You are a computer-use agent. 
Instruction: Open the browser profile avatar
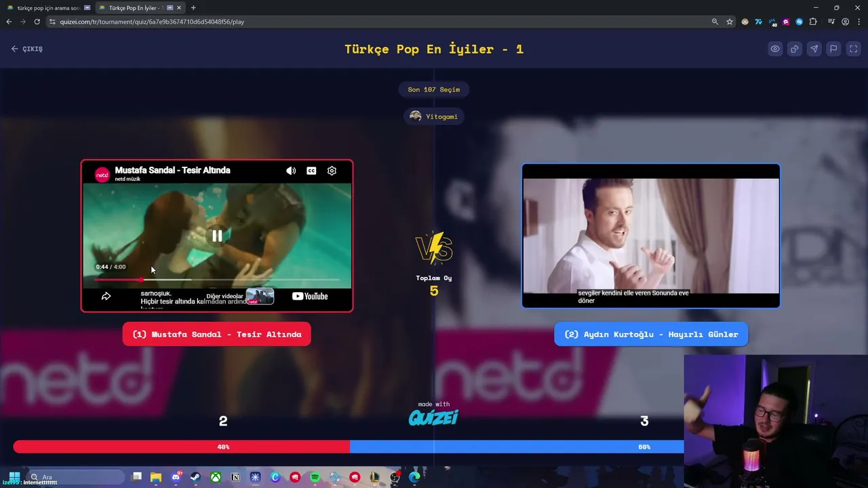point(845,22)
